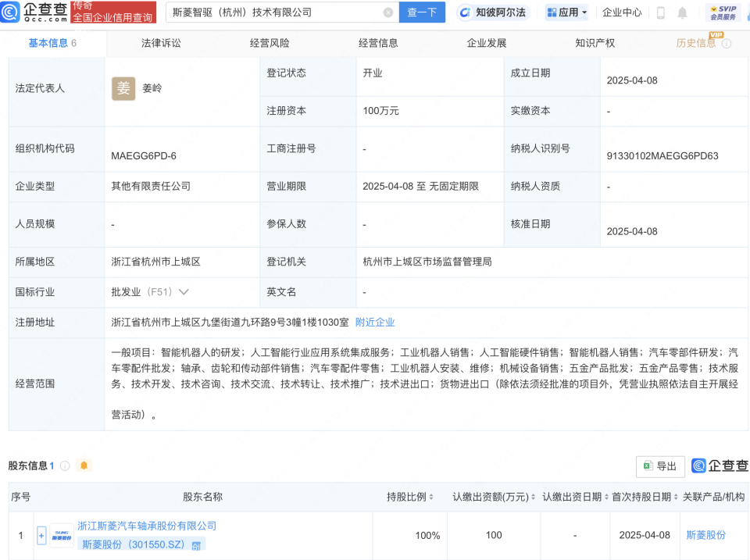The width and height of the screenshot is (750, 560).
Task: Open the 附近企业 link
Action: pyautogui.click(x=375, y=322)
